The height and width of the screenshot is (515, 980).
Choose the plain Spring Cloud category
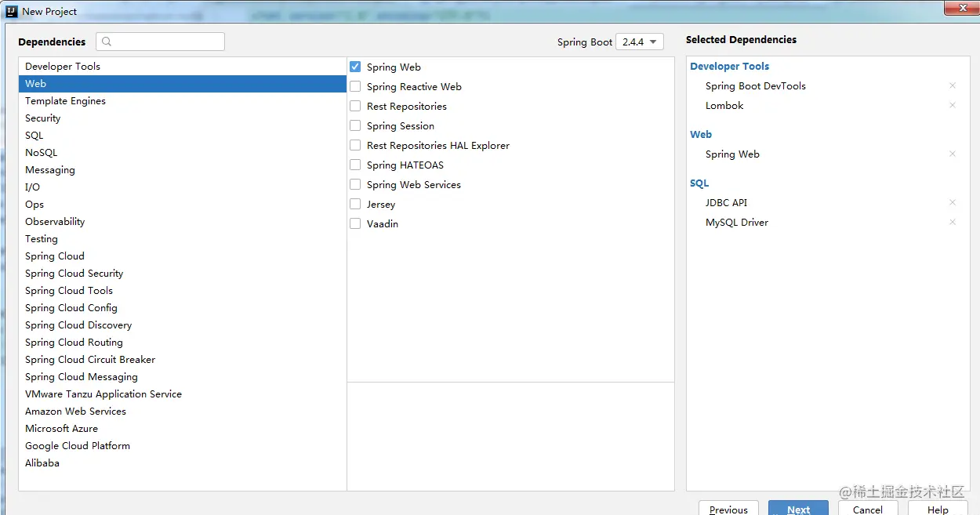[x=182, y=256]
